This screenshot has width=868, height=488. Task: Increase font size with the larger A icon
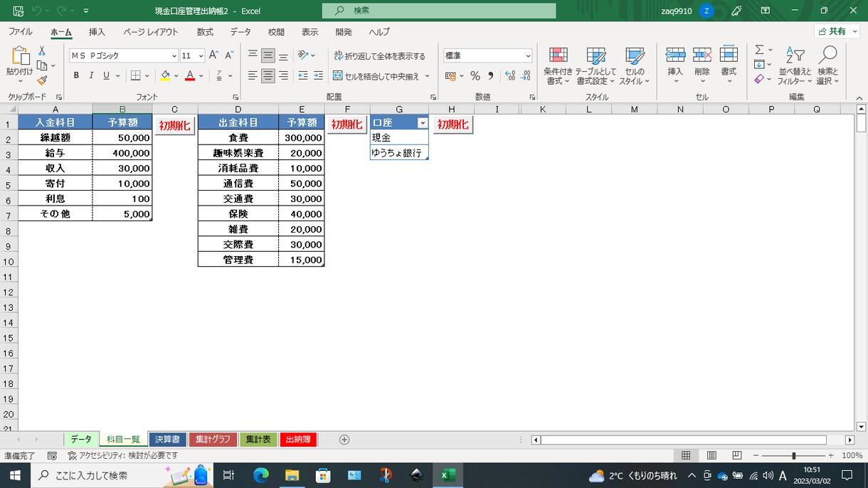tap(213, 55)
